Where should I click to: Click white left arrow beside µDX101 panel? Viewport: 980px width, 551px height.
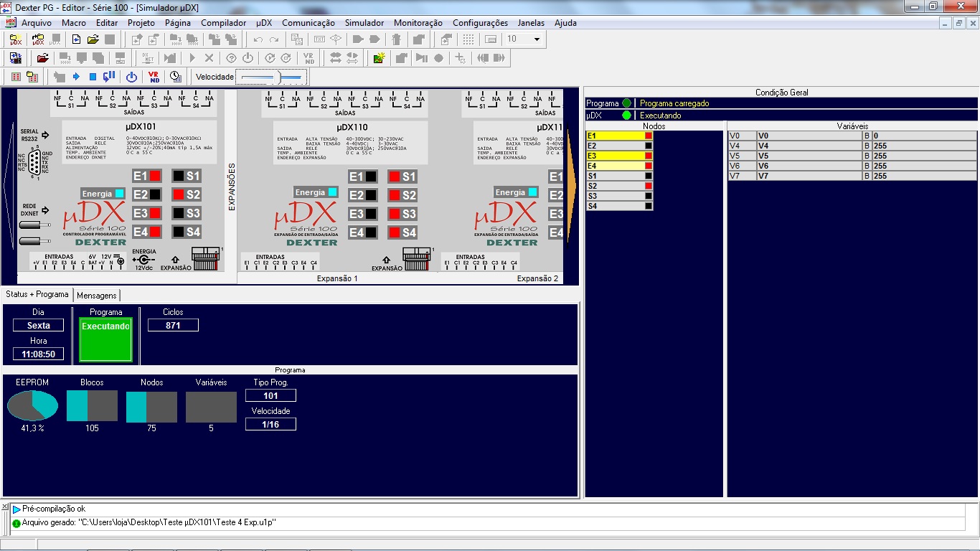[x=9, y=185]
